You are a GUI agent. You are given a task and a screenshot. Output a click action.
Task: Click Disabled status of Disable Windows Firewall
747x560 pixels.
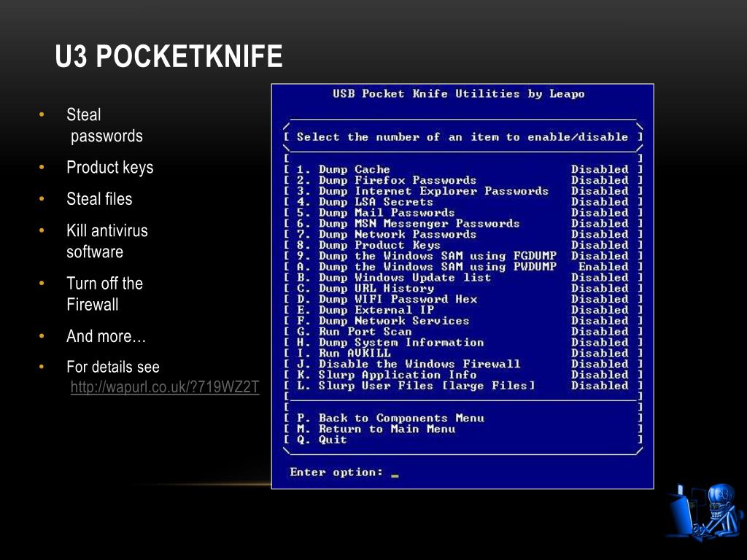tap(600, 365)
